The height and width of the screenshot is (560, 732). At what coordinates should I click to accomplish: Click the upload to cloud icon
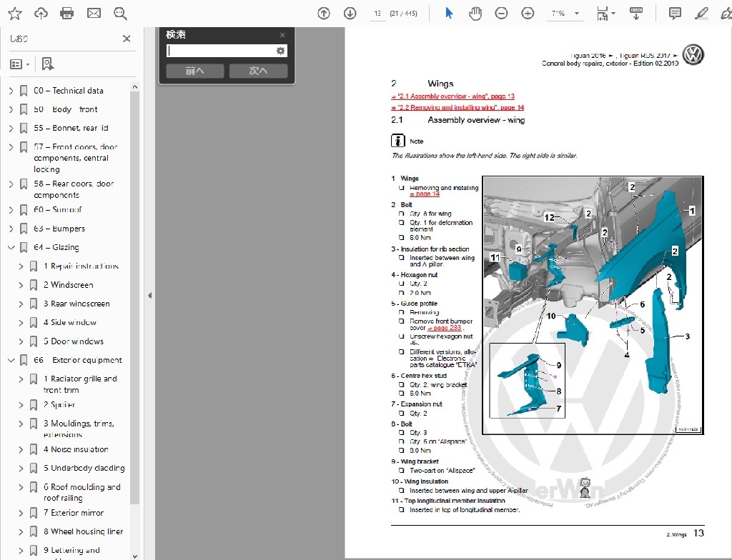tap(41, 13)
